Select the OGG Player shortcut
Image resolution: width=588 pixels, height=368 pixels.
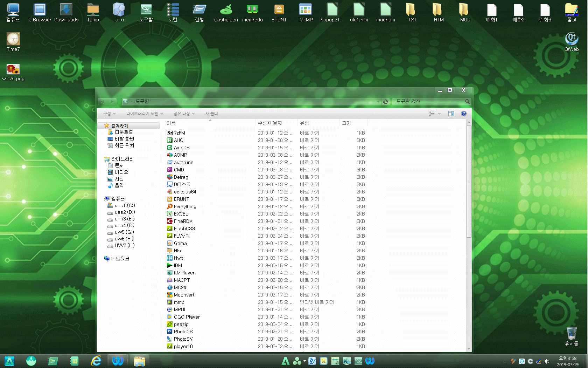pyautogui.click(x=183, y=317)
